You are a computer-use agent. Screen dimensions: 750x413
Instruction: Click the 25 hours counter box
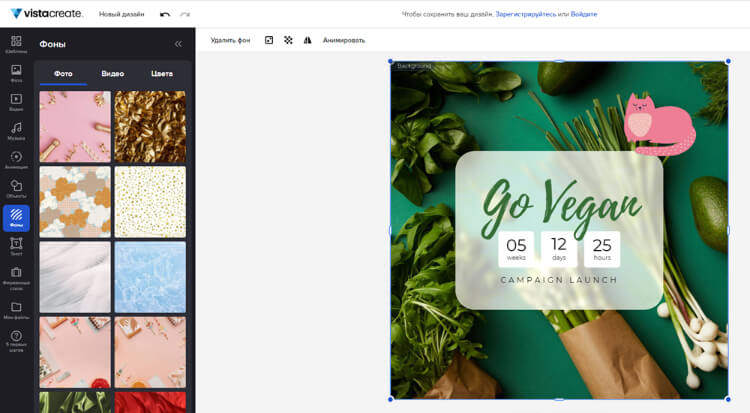[x=602, y=249]
